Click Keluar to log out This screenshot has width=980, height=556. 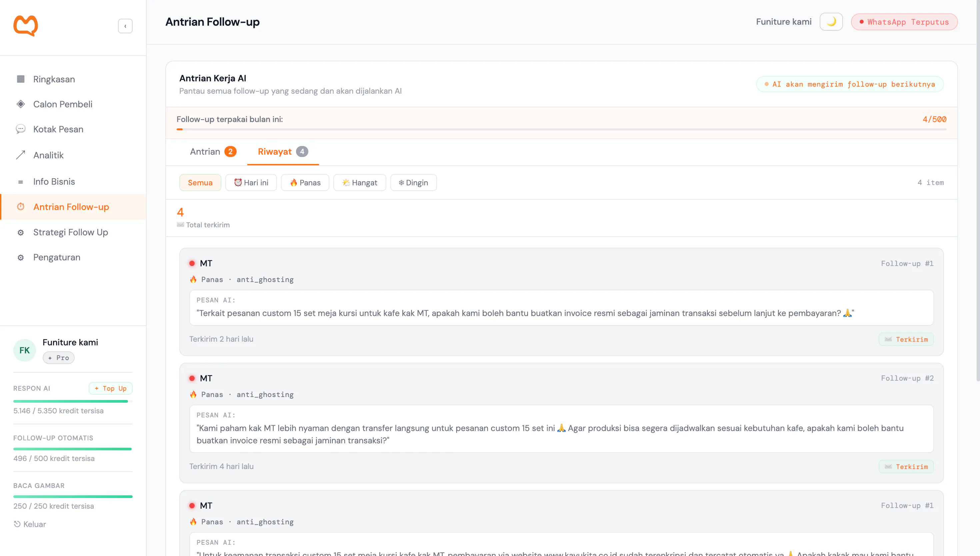click(x=30, y=524)
